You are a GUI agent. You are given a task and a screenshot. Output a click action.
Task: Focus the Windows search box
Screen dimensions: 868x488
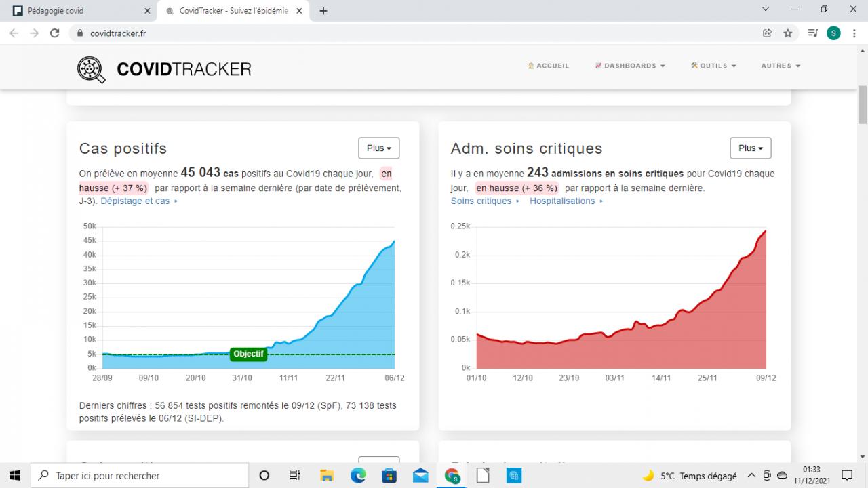click(x=140, y=476)
